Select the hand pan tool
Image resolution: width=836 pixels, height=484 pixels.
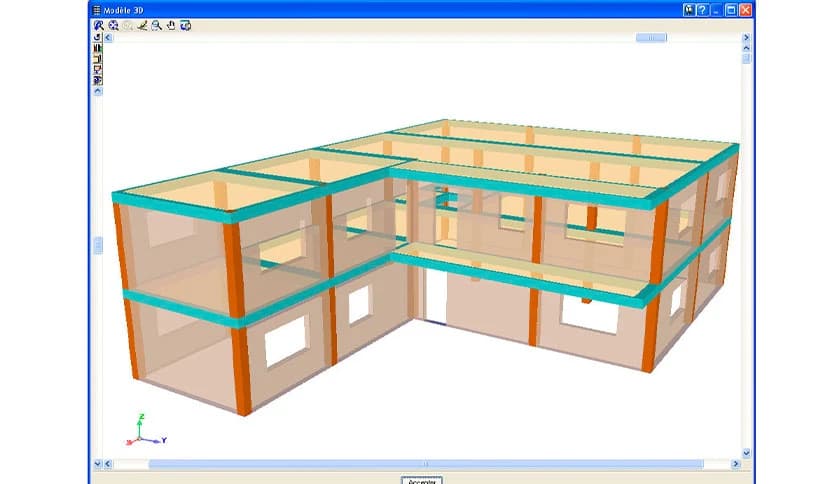pyautogui.click(x=171, y=25)
